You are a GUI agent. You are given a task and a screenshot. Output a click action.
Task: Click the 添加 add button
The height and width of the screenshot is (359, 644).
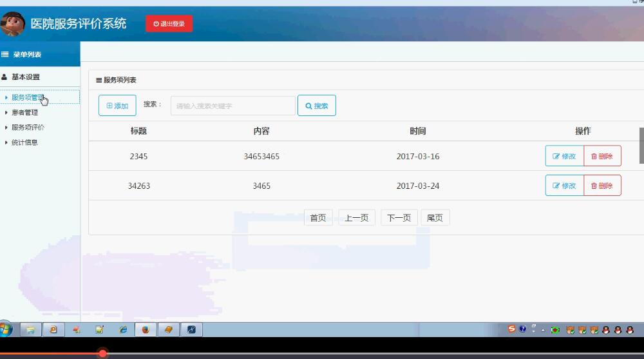pos(117,106)
